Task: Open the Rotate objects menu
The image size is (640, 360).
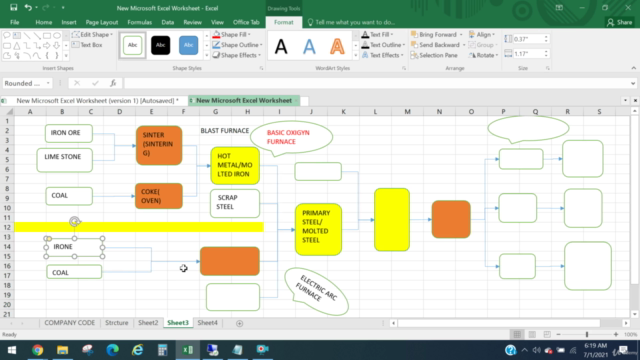Action: pos(483,55)
